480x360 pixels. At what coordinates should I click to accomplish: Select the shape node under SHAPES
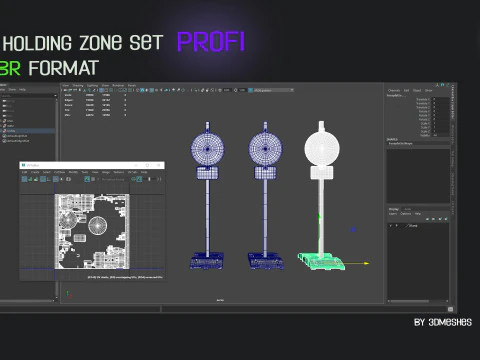pos(400,143)
